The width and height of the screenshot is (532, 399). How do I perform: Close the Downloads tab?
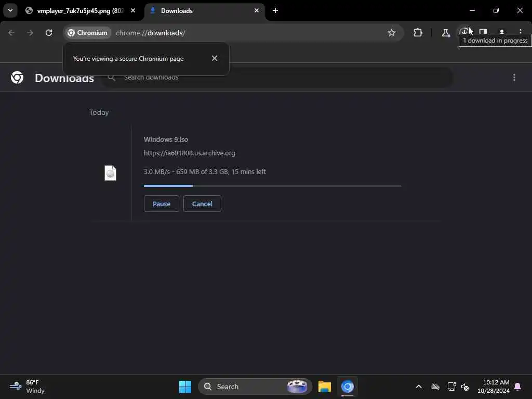pyautogui.click(x=257, y=10)
